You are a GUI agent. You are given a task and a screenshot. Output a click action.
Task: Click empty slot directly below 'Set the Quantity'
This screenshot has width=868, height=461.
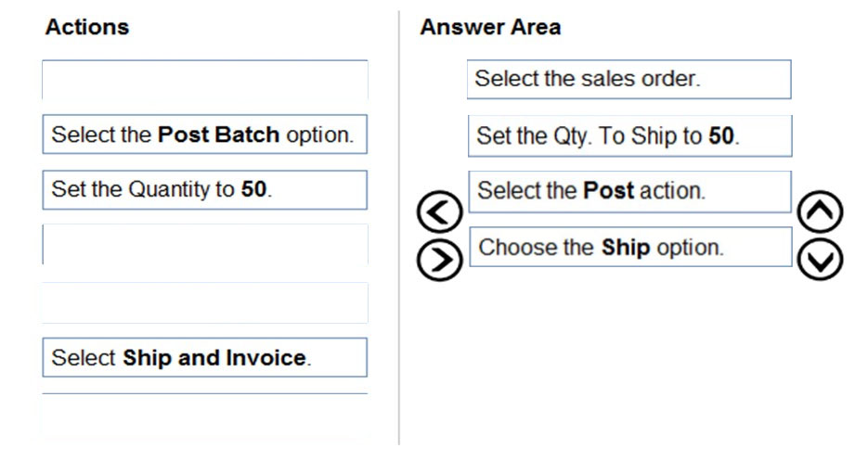click(x=204, y=245)
